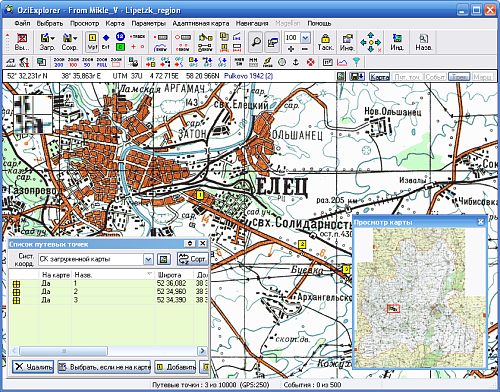Image resolution: width=500 pixels, height=392 pixels.
Task: Click waypoint list horizontal scrollbar thumb
Action: point(63,351)
